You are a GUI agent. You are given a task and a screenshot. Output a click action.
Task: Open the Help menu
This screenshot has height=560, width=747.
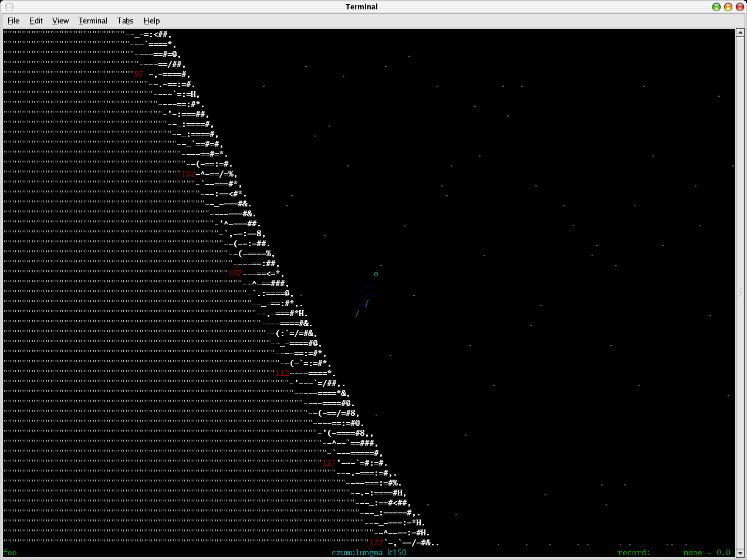(151, 21)
